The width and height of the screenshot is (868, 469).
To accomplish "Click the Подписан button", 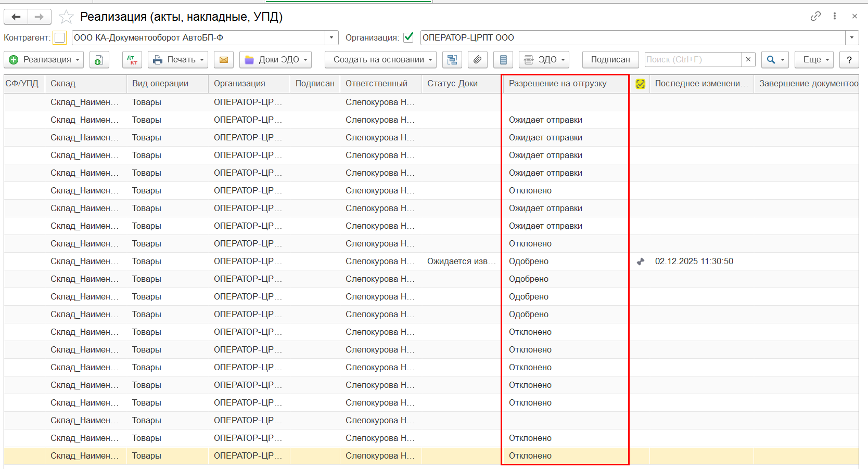I will point(610,60).
